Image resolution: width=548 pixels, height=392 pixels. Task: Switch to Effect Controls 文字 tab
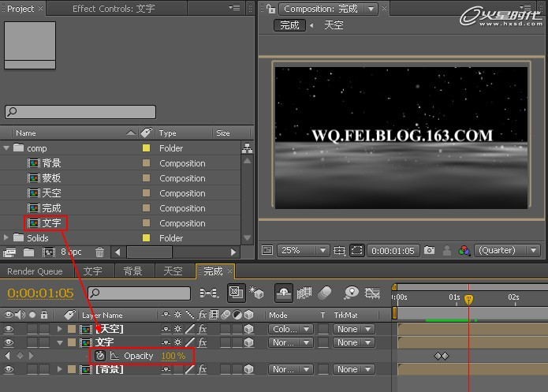point(114,9)
